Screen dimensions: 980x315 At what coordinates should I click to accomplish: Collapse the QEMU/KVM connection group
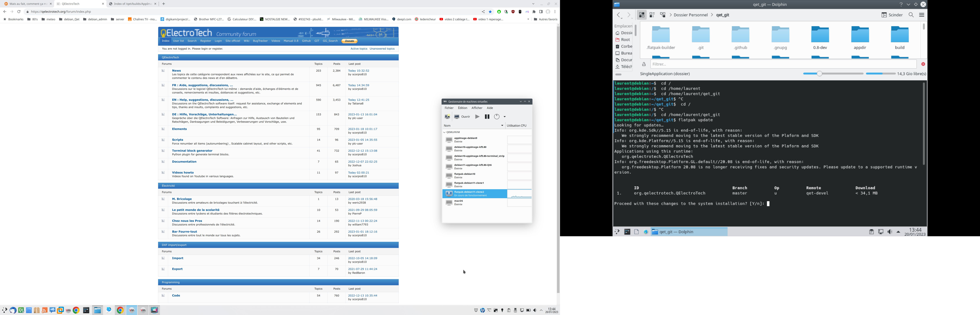[x=444, y=132]
